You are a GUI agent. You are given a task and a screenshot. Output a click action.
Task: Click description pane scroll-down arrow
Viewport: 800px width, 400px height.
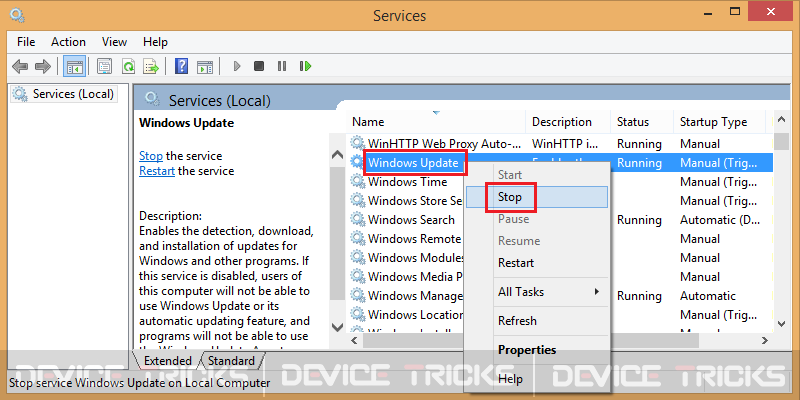pyautogui.click(x=337, y=326)
